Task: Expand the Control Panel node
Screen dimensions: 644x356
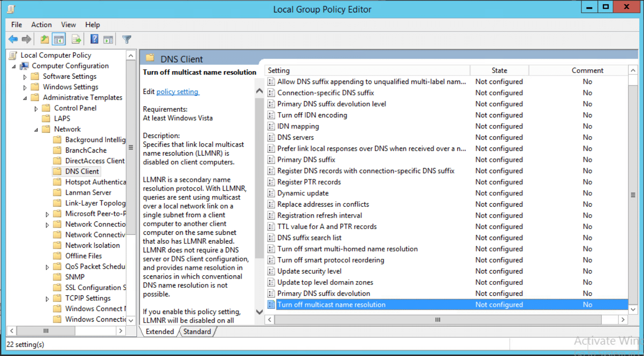Action: [x=36, y=108]
